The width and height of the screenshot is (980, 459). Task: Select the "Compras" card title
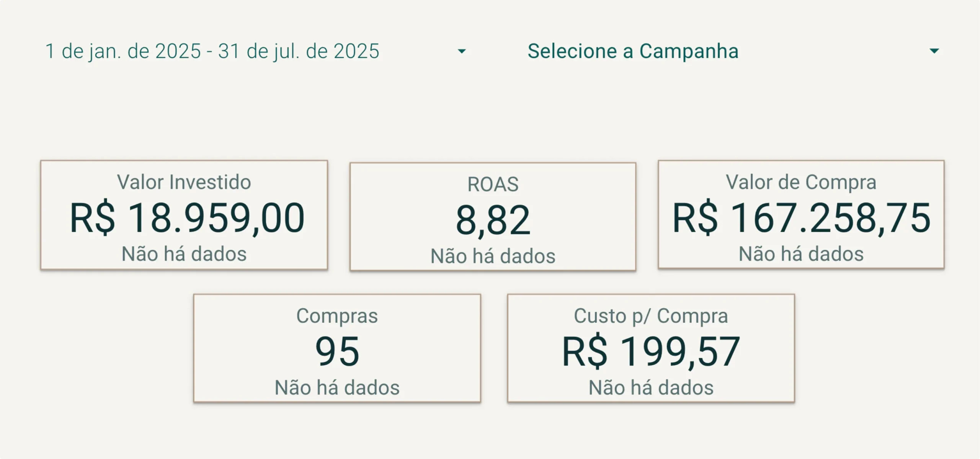click(337, 316)
